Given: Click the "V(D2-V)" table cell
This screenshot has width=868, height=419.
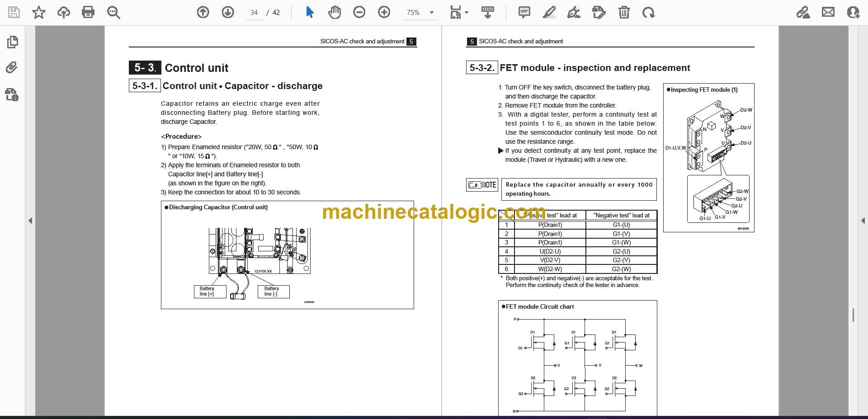Looking at the screenshot, I should tap(550, 260).
